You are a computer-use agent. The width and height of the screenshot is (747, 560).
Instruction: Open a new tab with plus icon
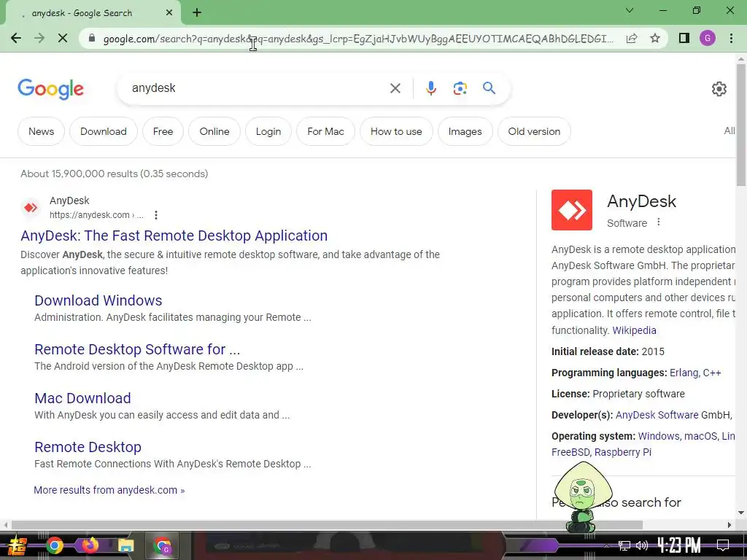pos(197,13)
